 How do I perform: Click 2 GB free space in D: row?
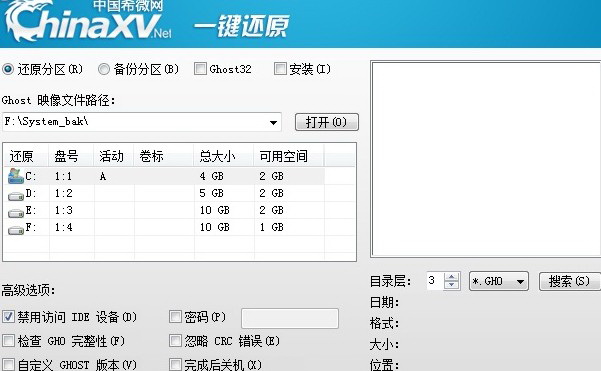pyautogui.click(x=272, y=193)
